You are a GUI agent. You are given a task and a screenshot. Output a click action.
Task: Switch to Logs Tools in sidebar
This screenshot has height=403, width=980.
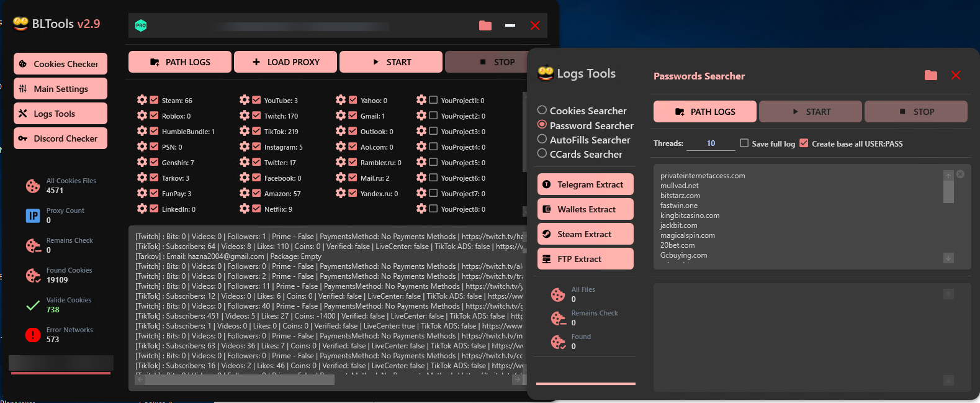(x=60, y=114)
